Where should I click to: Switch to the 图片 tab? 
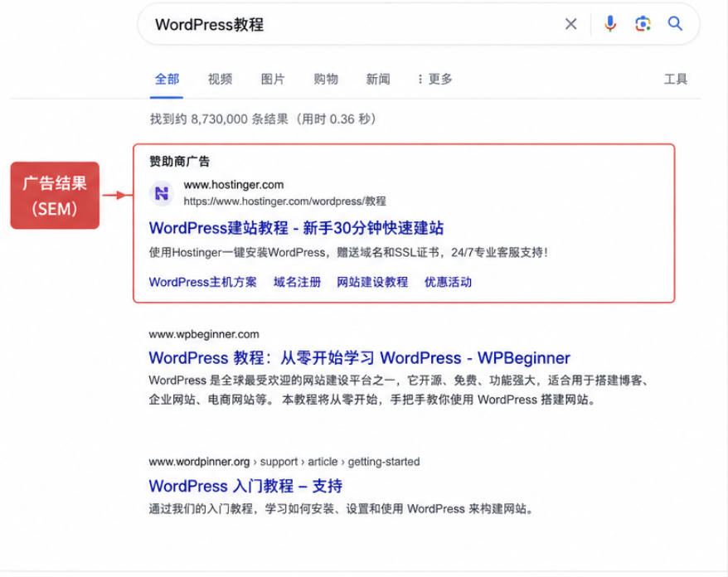click(x=273, y=79)
